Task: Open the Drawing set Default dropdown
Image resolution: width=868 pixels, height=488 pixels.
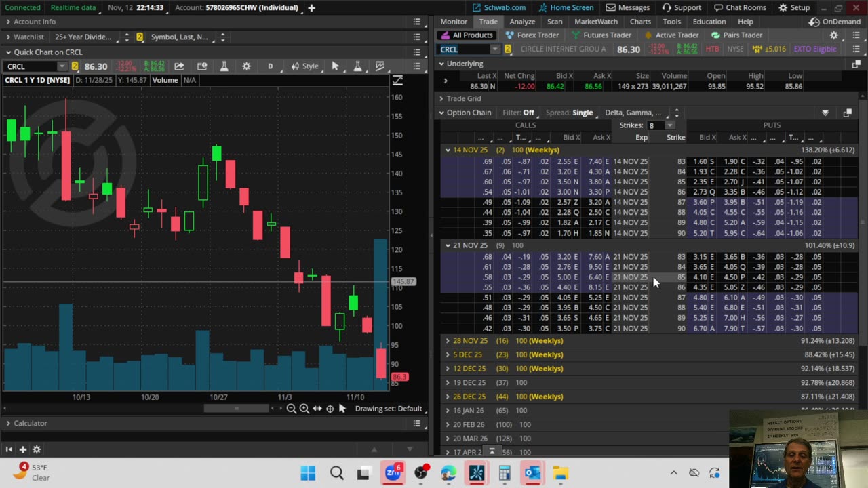Action: coord(389,409)
